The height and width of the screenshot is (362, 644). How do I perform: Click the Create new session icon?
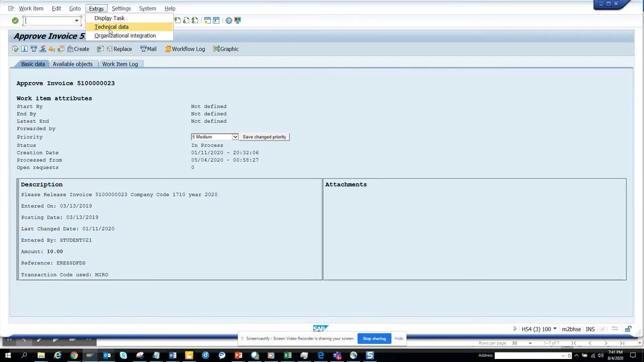[207, 21]
